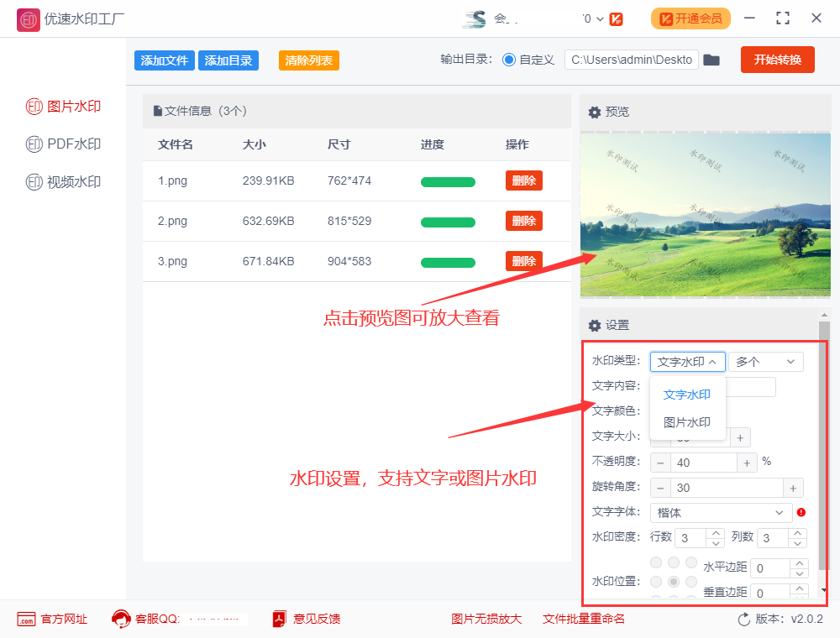This screenshot has width=840, height=638.
Task: Click the 开通会员 button
Action: pos(690,18)
